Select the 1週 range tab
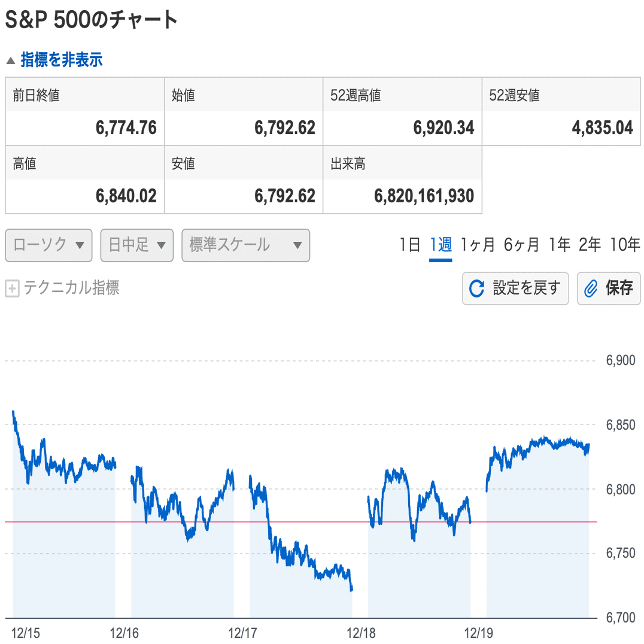This screenshot has height=644, width=644. pyautogui.click(x=441, y=245)
